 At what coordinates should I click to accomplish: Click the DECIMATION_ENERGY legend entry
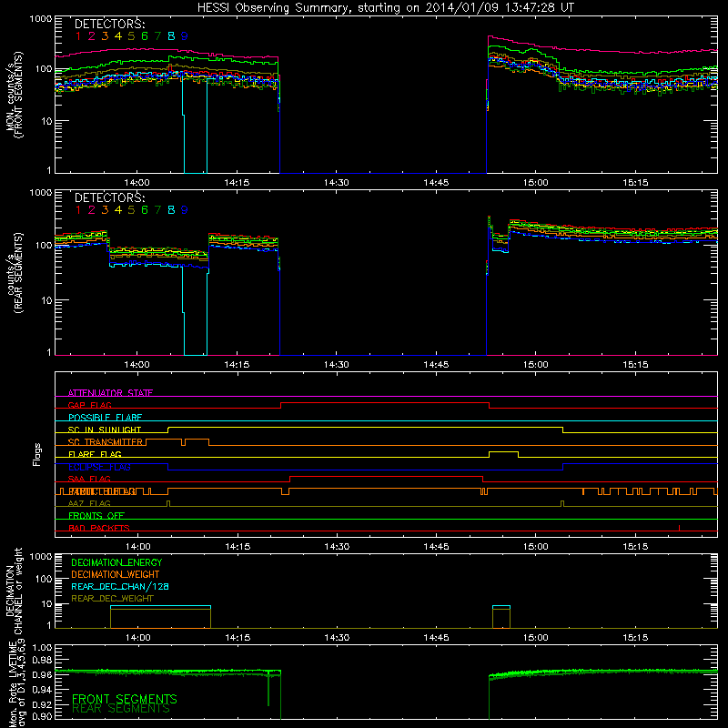click(116, 562)
